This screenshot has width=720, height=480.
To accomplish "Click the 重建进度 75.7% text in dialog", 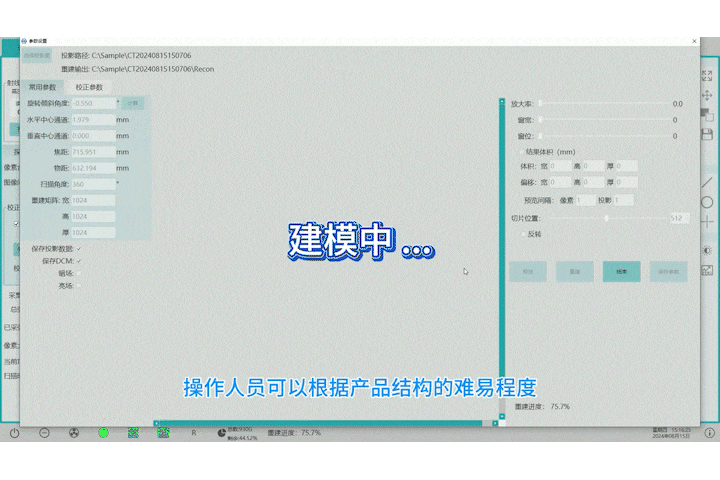I will [542, 407].
